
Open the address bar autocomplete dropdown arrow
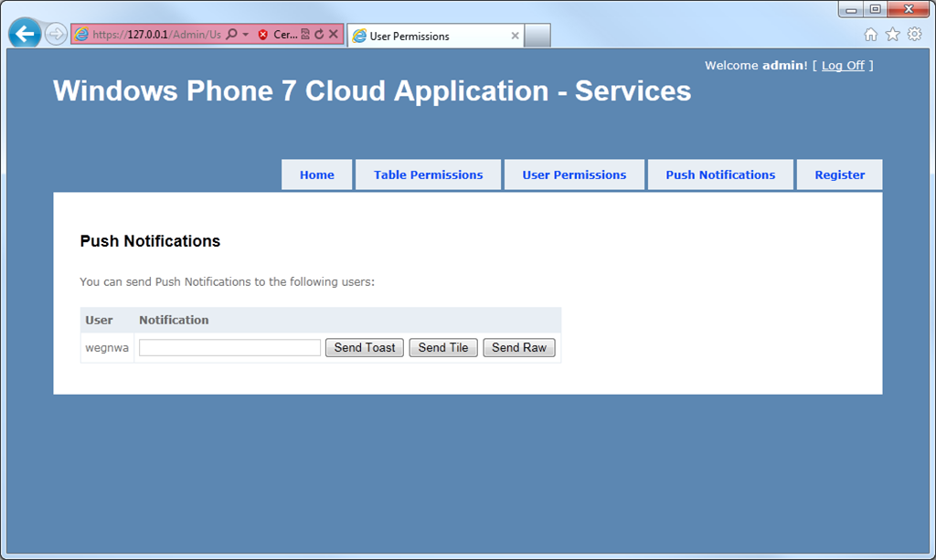tap(245, 35)
